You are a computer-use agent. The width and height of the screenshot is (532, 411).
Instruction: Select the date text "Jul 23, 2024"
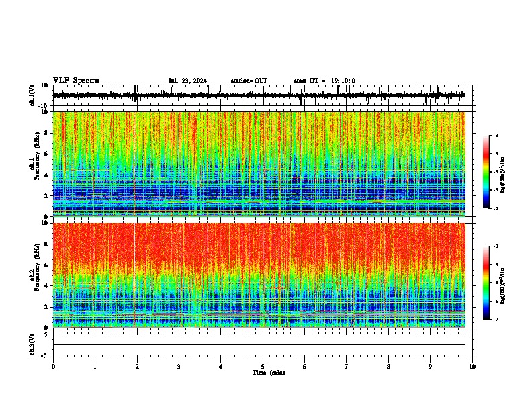[x=187, y=81]
